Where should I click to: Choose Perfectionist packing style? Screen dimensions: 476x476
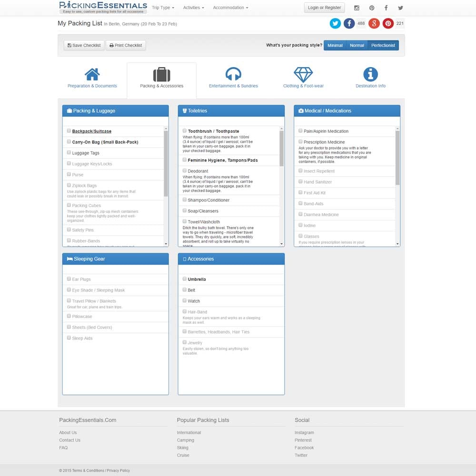(383, 45)
